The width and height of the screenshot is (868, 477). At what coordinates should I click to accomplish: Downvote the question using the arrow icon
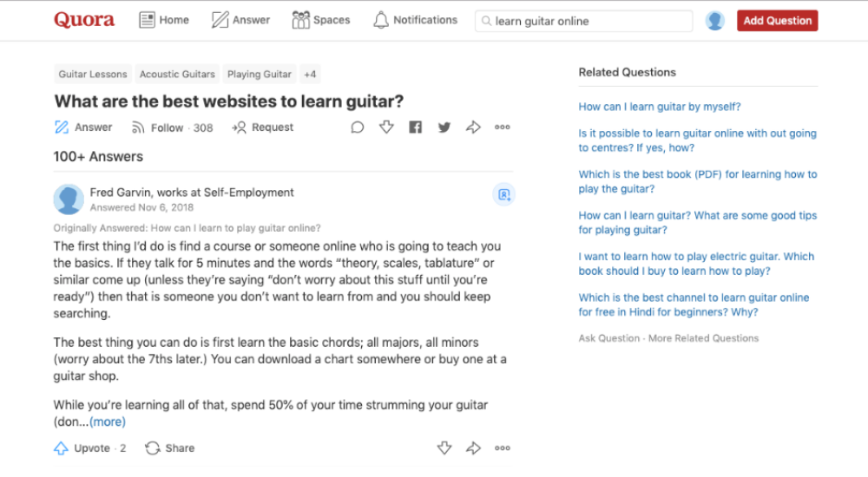click(x=386, y=127)
